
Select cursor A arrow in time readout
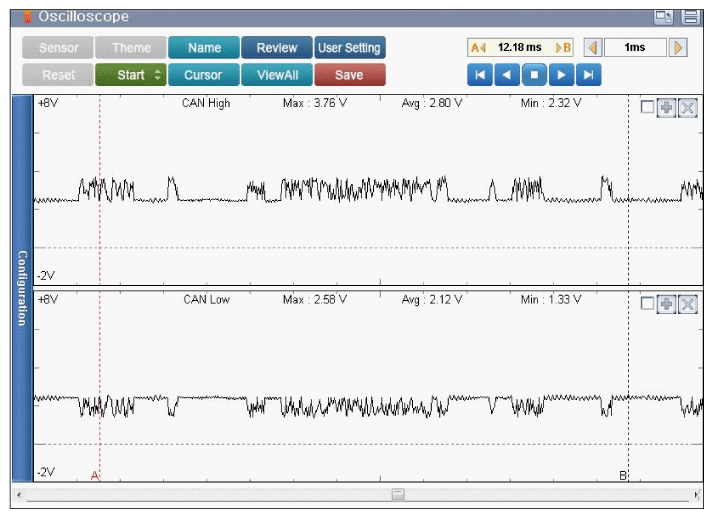click(x=478, y=48)
